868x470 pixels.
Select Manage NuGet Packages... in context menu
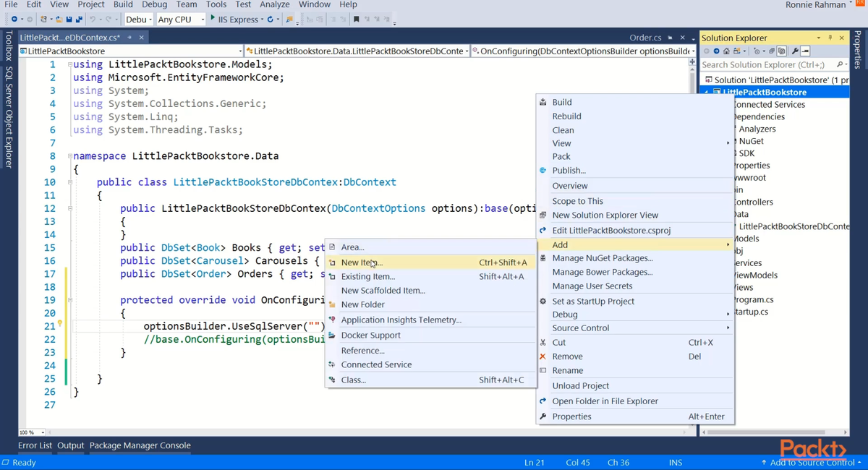tap(635, 258)
